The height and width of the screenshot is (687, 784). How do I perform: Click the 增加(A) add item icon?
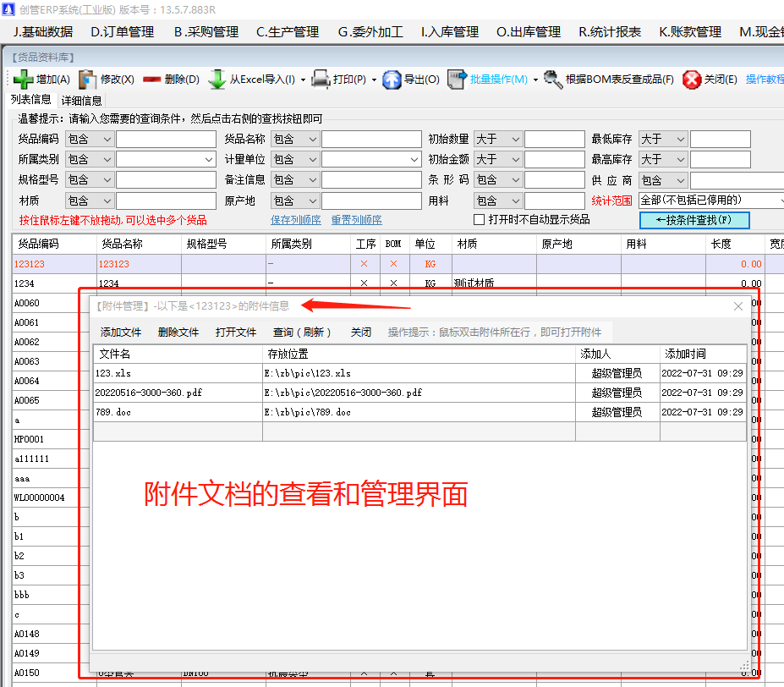(25, 80)
